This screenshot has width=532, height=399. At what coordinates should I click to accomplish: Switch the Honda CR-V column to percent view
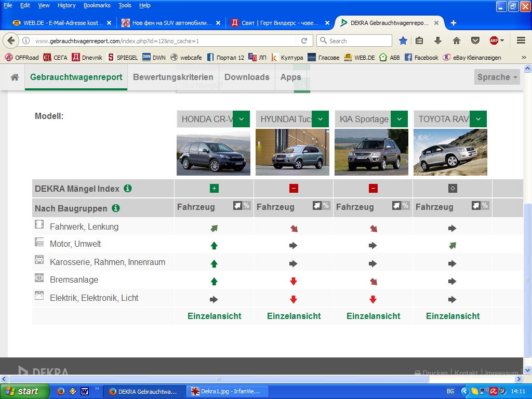(246, 206)
